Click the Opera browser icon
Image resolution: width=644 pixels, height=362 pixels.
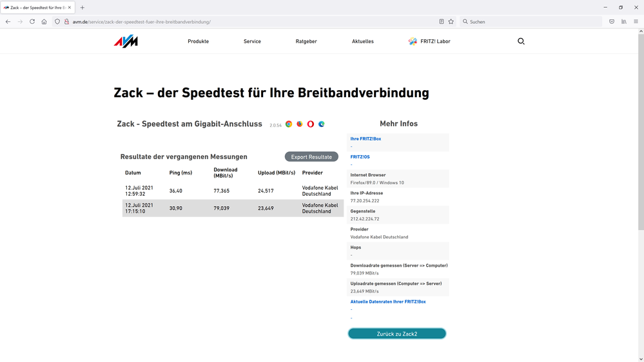(311, 124)
